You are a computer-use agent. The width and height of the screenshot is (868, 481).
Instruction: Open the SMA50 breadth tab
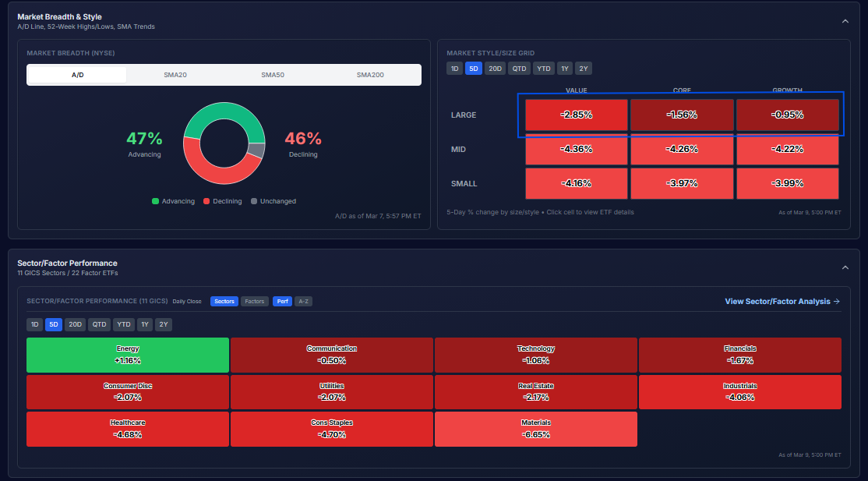point(273,75)
